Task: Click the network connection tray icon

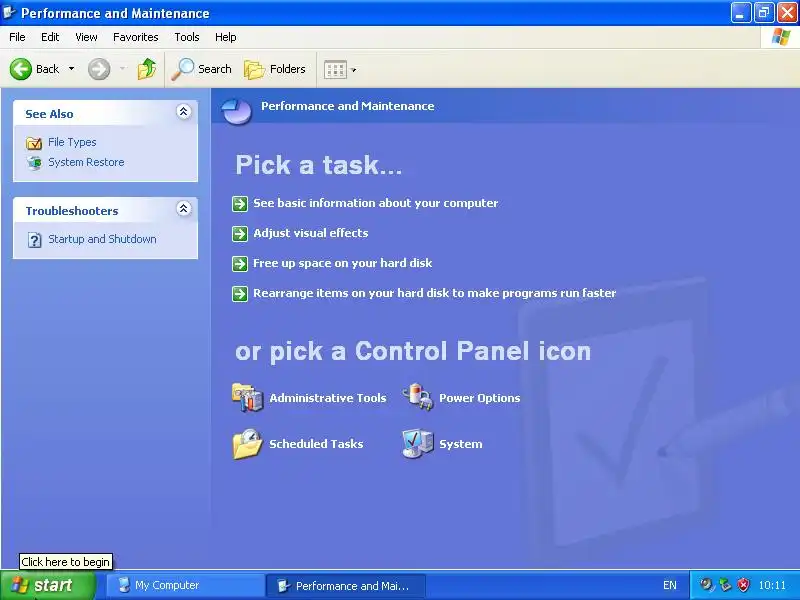Action: click(725, 585)
